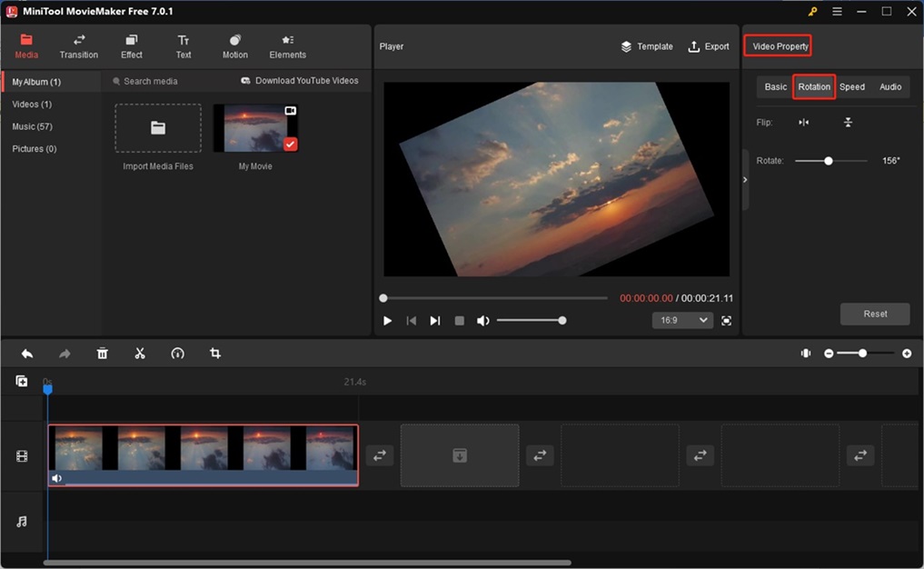Switch to the Transition panel
This screenshot has height=569, width=924.
(78, 45)
